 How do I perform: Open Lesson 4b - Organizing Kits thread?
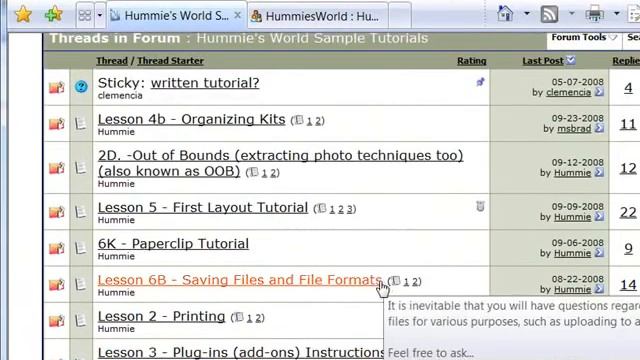pos(191,119)
